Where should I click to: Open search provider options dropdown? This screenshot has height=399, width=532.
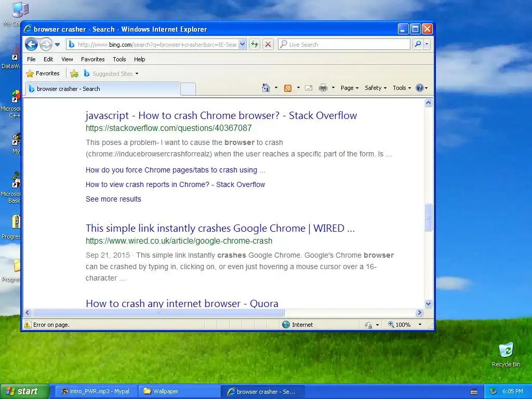pyautogui.click(x=427, y=44)
